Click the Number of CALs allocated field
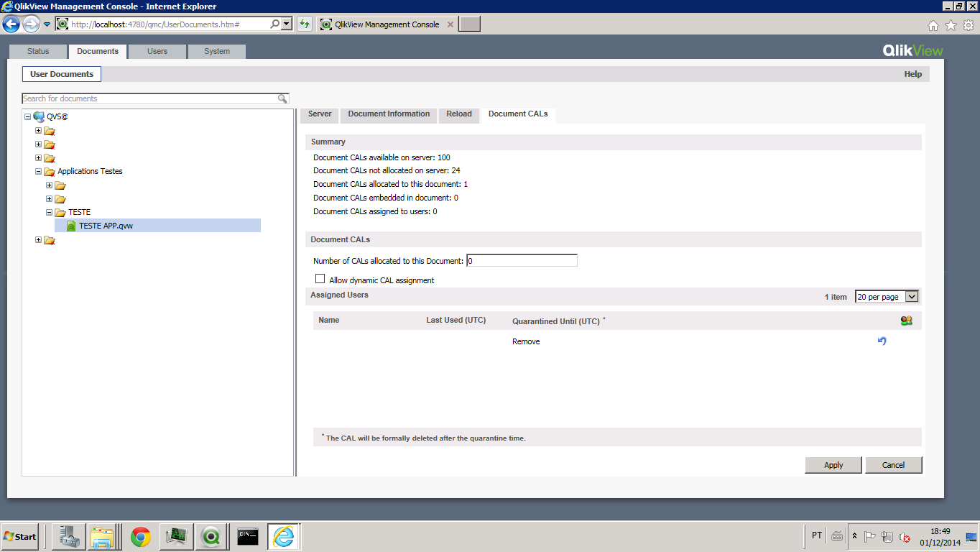 click(x=522, y=261)
